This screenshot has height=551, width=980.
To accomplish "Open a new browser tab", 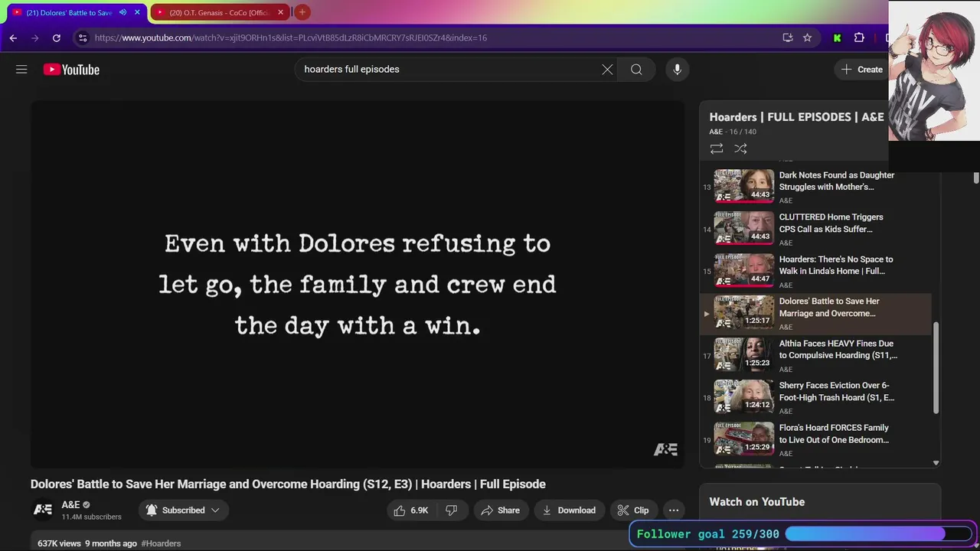I will click(x=302, y=12).
